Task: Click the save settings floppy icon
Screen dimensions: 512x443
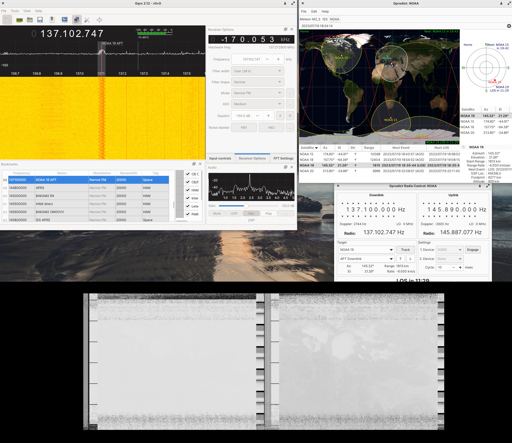Action: 40,20
